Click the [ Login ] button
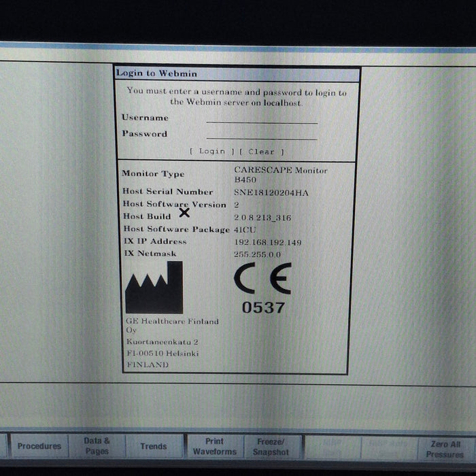The image size is (476, 476). (x=212, y=151)
